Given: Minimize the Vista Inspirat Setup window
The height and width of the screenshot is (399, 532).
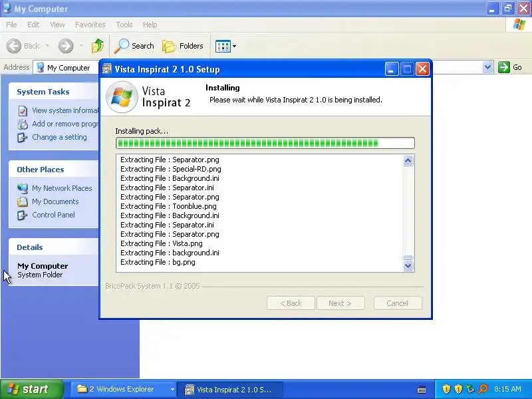Looking at the screenshot, I should (x=392, y=69).
